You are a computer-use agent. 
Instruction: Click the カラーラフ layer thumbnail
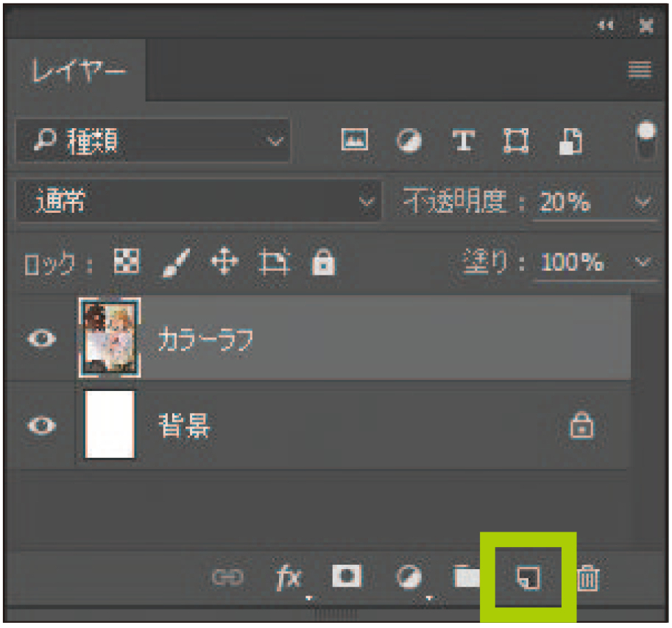pos(110,339)
